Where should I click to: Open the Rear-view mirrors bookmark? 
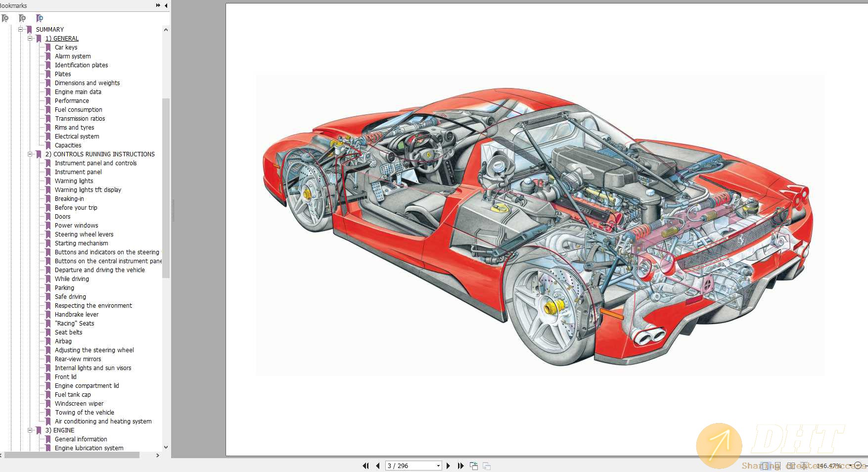[78, 359]
